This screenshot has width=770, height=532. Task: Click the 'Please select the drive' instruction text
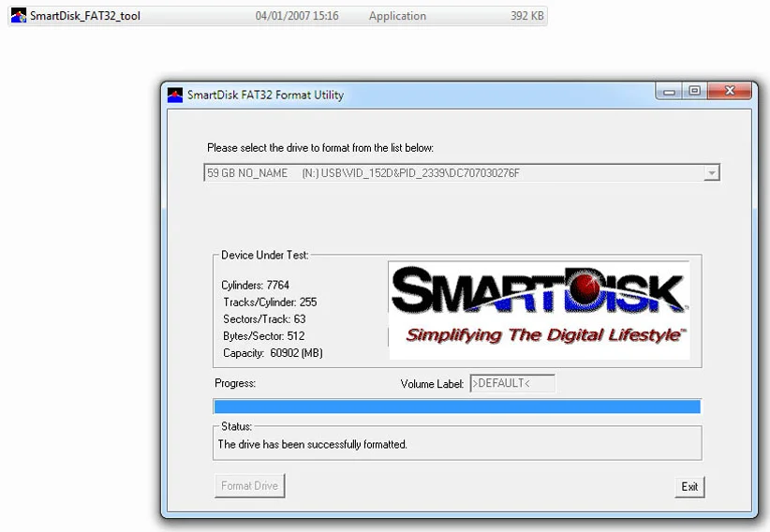tap(320, 147)
